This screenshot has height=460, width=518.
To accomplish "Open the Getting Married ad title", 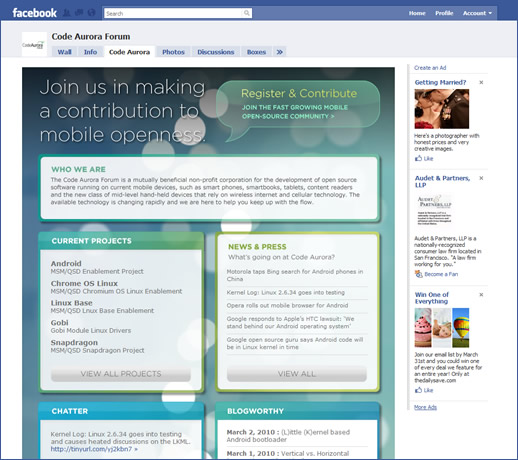I will [440, 82].
